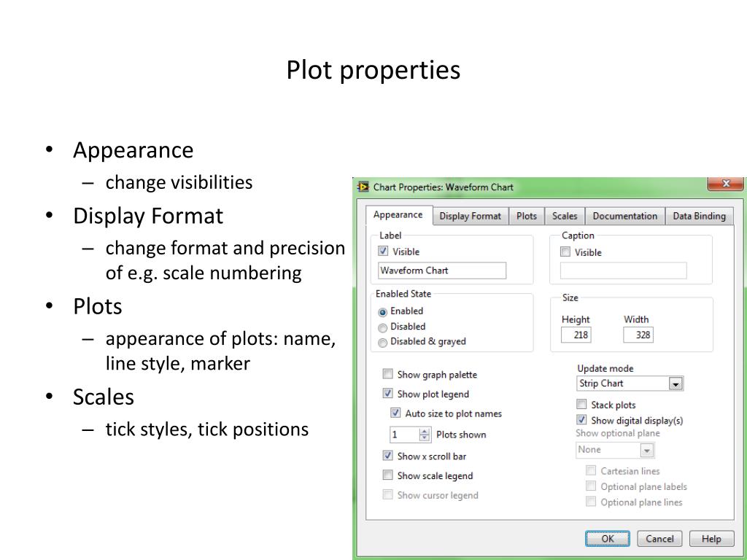Screen dimensions: 747x560
Task: Click the Label text field Waveform Chart
Action: click(x=442, y=271)
